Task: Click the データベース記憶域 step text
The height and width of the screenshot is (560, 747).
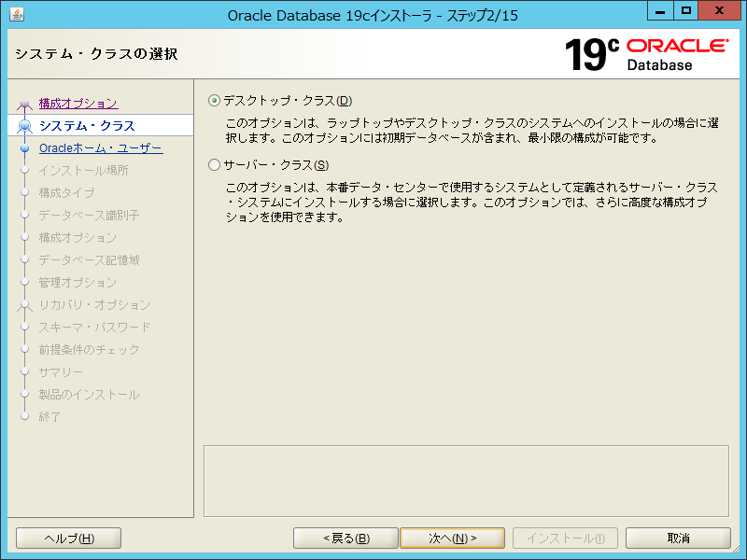Action: point(89,259)
